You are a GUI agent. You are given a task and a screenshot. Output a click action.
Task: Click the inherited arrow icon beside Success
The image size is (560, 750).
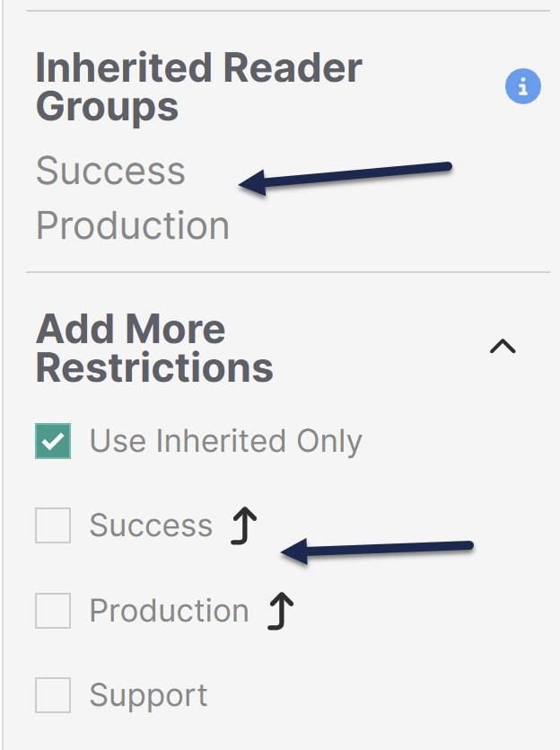coord(244,526)
